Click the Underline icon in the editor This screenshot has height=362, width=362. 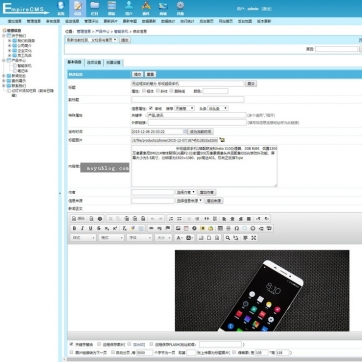click(x=90, y=228)
